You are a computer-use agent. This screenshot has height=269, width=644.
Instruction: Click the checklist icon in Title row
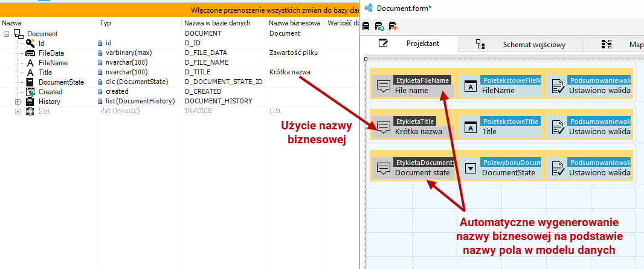click(558, 127)
